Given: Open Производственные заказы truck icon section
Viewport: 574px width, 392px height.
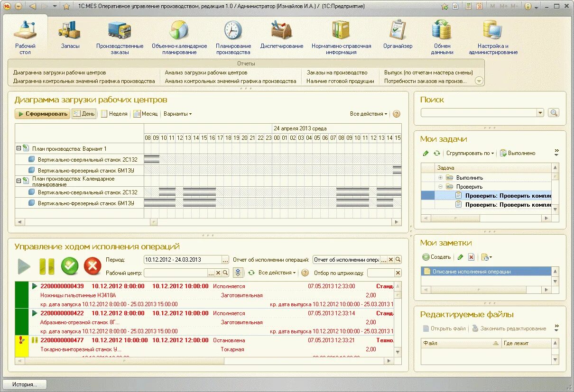Looking at the screenshot, I should (x=120, y=37).
